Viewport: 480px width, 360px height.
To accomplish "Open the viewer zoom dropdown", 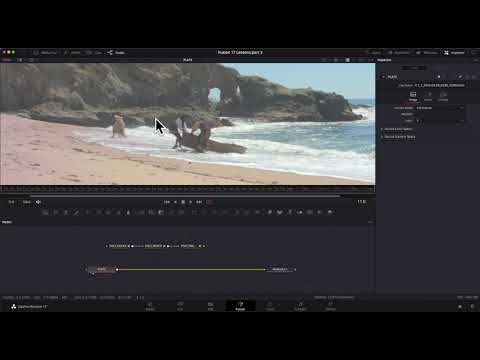I will click(7, 60).
